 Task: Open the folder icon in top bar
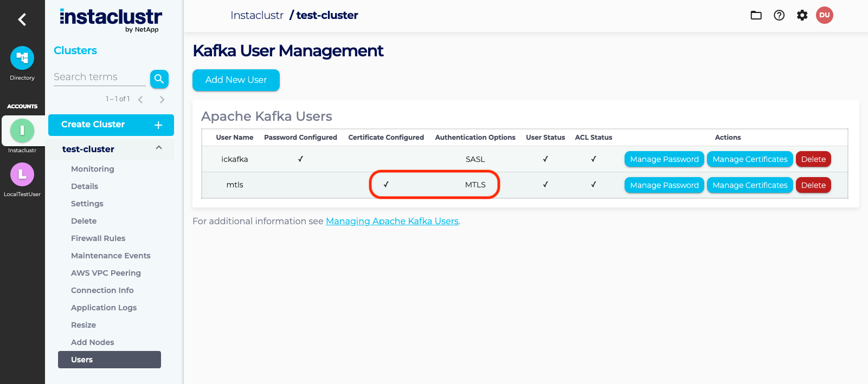(756, 15)
